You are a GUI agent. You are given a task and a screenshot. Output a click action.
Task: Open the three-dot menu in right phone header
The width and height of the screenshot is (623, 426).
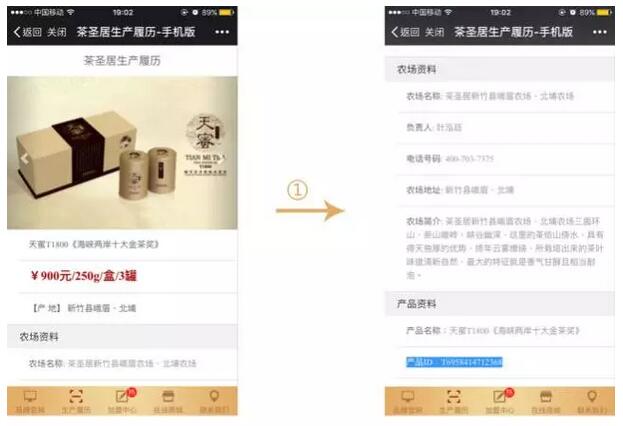click(600, 32)
